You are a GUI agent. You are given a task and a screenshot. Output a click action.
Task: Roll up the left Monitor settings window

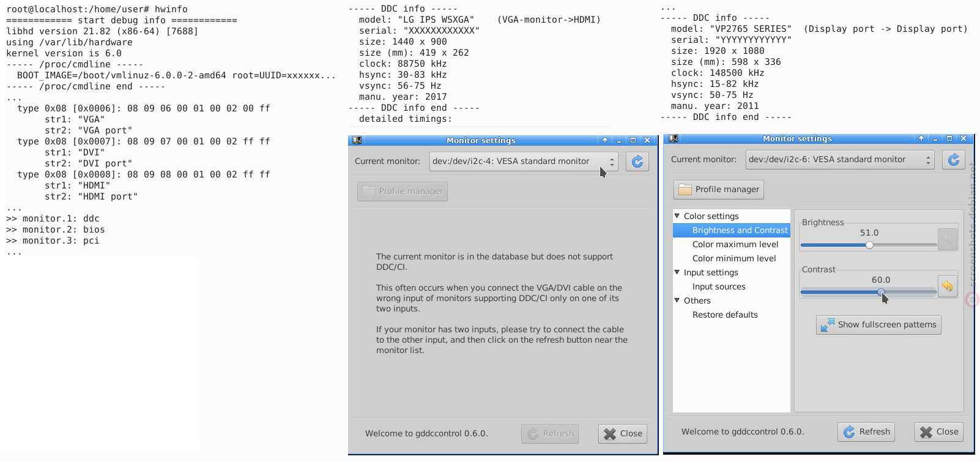coord(605,140)
